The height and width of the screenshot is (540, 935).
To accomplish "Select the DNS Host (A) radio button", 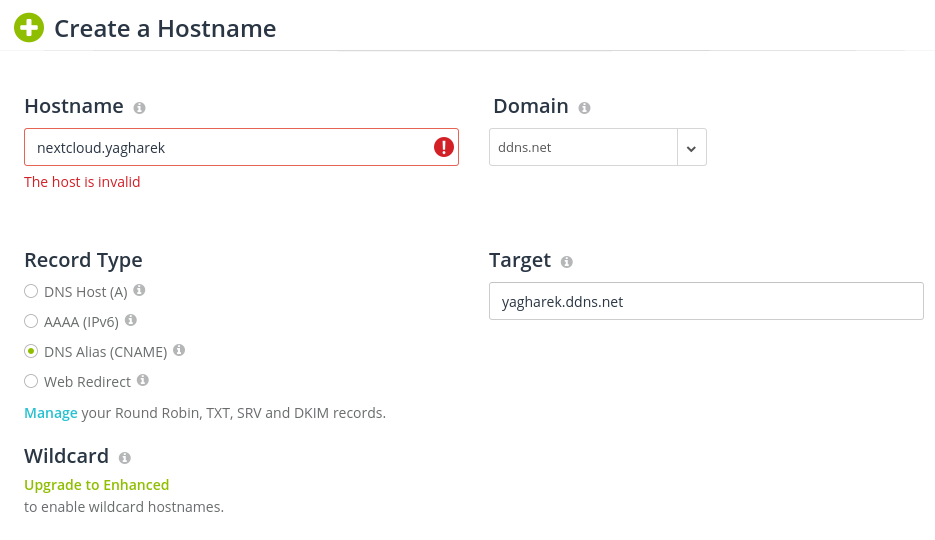I will tap(31, 292).
